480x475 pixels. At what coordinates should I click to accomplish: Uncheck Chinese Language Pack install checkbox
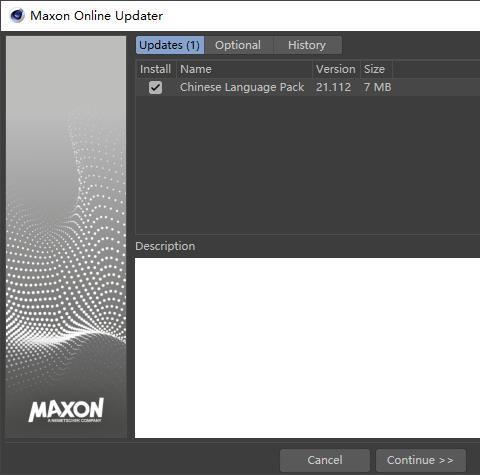coord(155,88)
